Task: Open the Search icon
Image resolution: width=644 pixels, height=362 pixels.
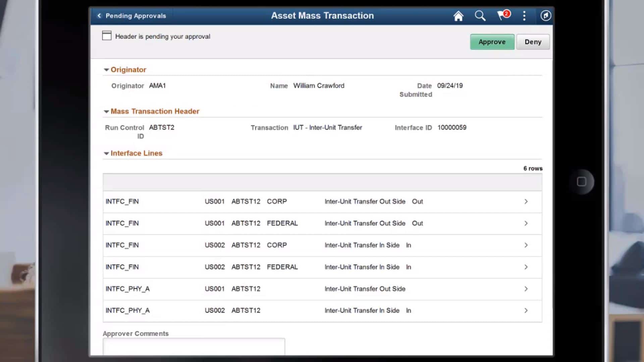Action: point(480,16)
